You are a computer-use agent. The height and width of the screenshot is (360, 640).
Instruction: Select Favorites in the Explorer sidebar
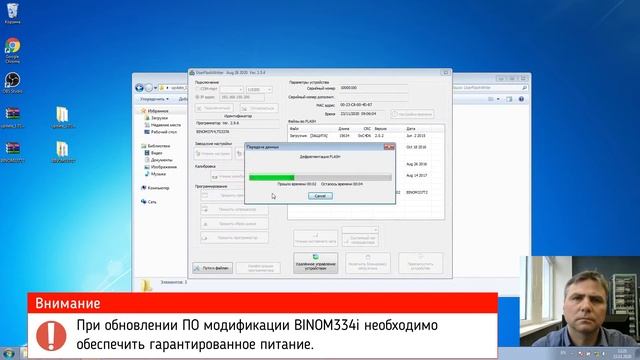158,111
